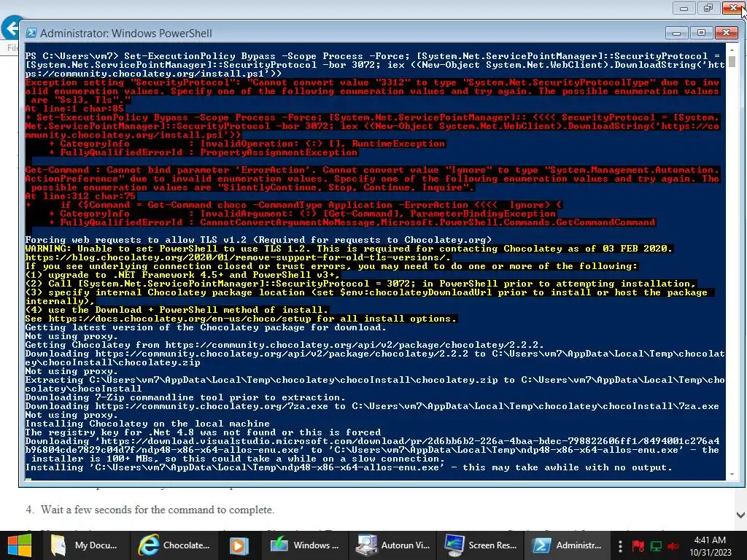Image resolution: width=747 pixels, height=560 pixels.
Task: Restore down the background browser window
Action: coord(708,8)
